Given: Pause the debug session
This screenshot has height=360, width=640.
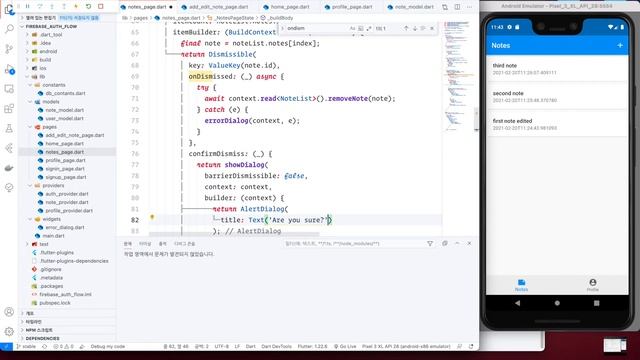Looking at the screenshot, I should [x=27, y=7].
